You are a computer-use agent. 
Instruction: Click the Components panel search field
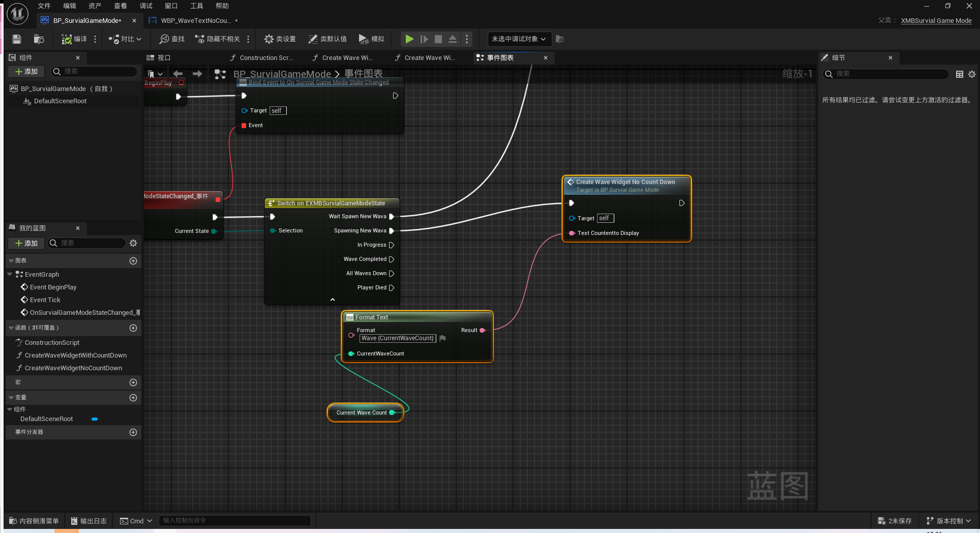coord(94,72)
